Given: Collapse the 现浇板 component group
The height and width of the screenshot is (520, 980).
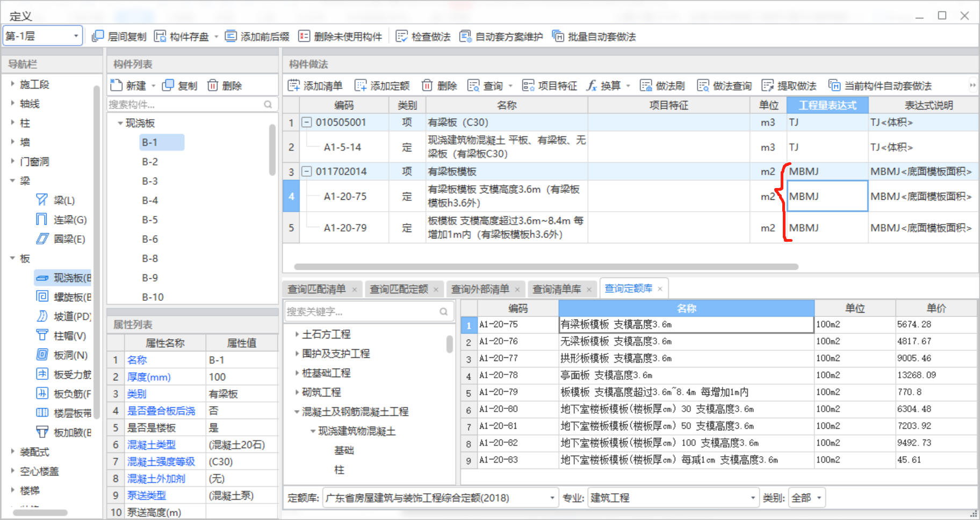Looking at the screenshot, I should [120, 123].
